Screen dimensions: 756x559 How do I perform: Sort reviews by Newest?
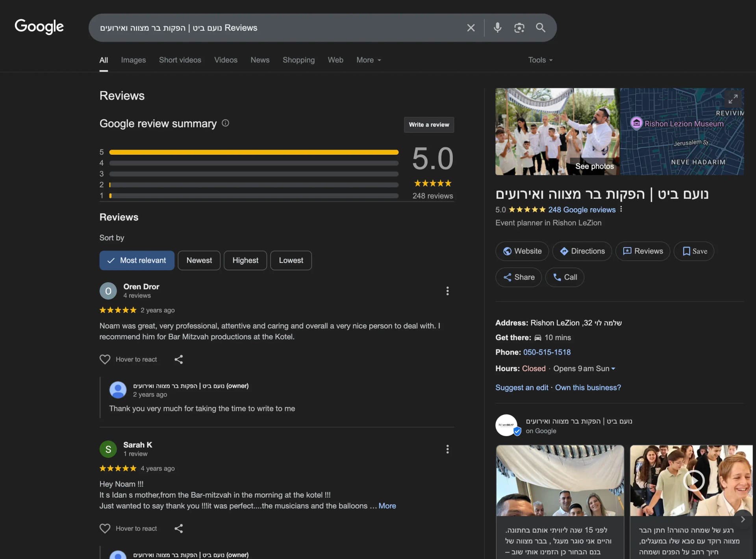click(199, 260)
